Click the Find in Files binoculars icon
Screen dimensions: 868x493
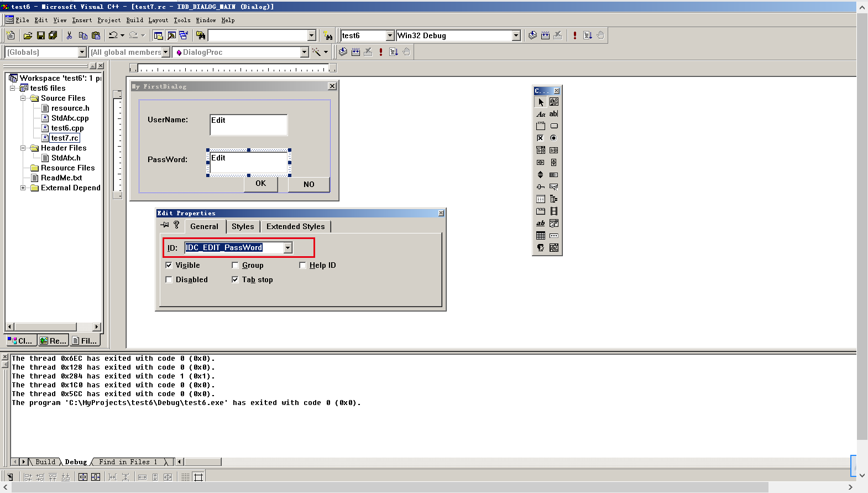[x=201, y=35]
